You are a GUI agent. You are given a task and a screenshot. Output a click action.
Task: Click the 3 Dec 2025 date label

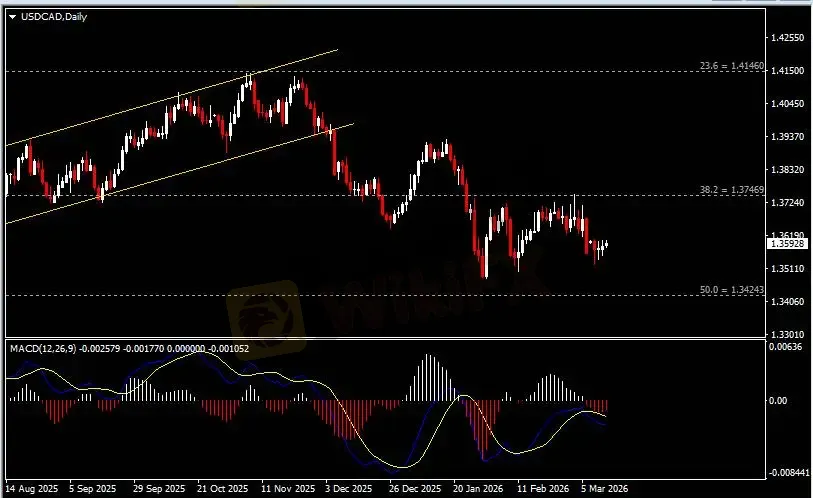pos(348,489)
